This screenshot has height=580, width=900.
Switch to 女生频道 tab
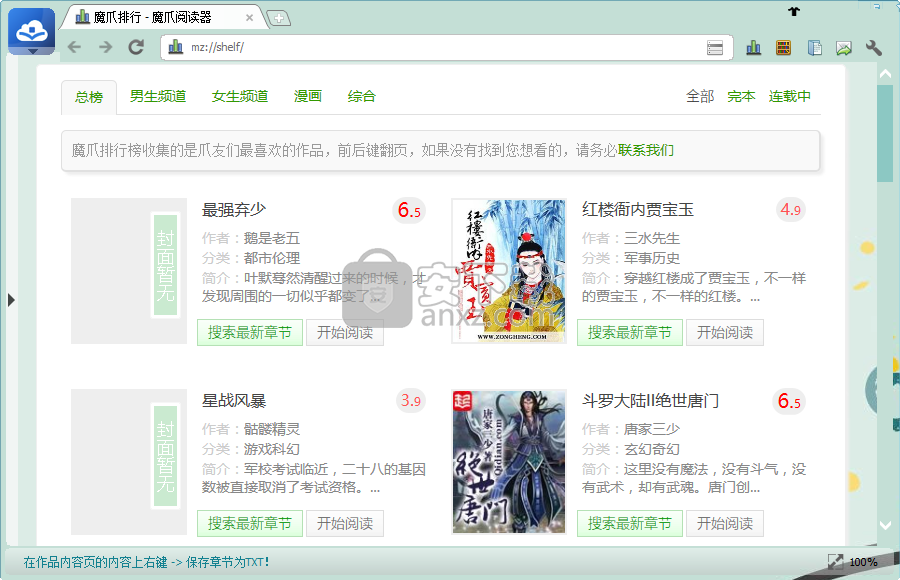[240, 96]
